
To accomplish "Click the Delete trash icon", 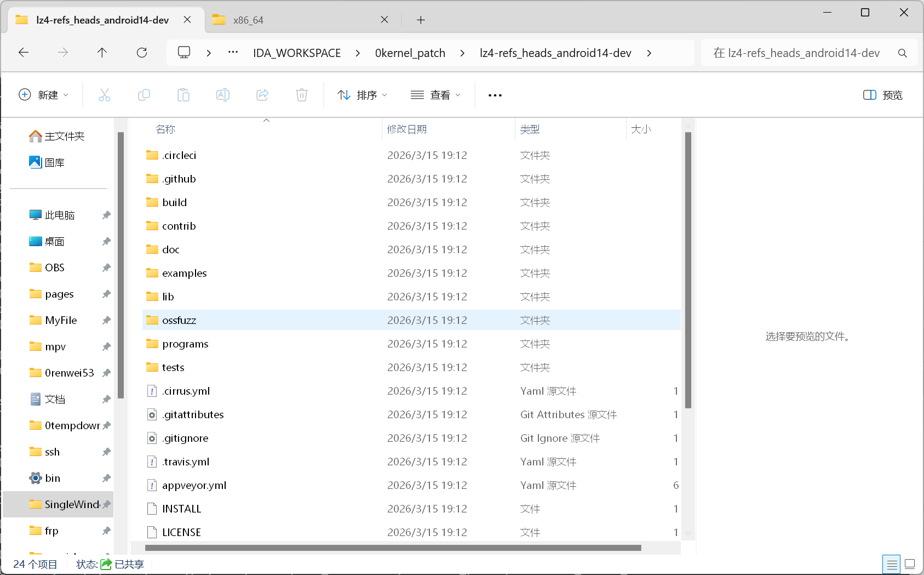I will click(x=302, y=95).
